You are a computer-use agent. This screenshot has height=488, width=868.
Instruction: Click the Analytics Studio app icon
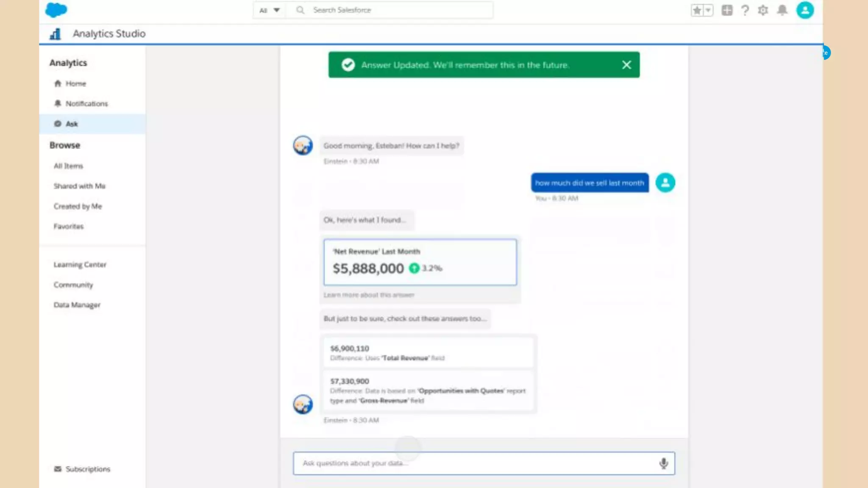pos(55,34)
